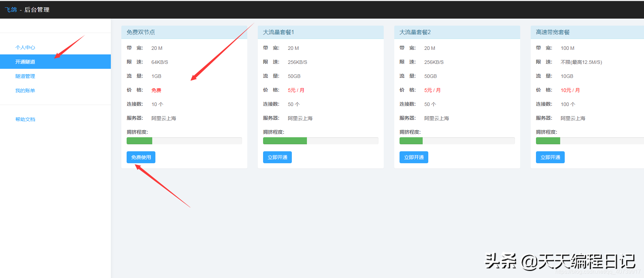Click the 免费双节点 congestion progress bar

point(184,141)
